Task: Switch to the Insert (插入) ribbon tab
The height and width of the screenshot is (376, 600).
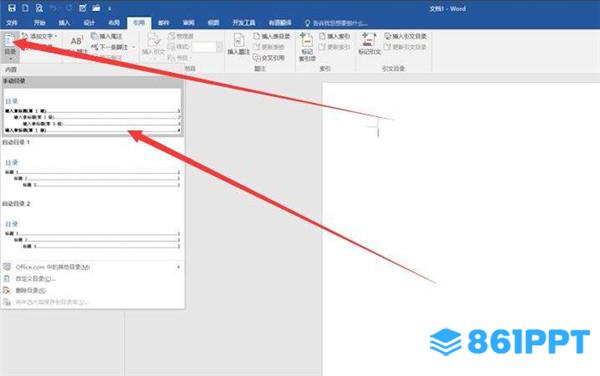Action: click(64, 23)
